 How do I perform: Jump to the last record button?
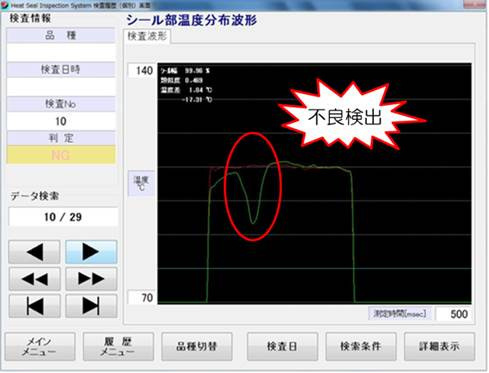91,306
